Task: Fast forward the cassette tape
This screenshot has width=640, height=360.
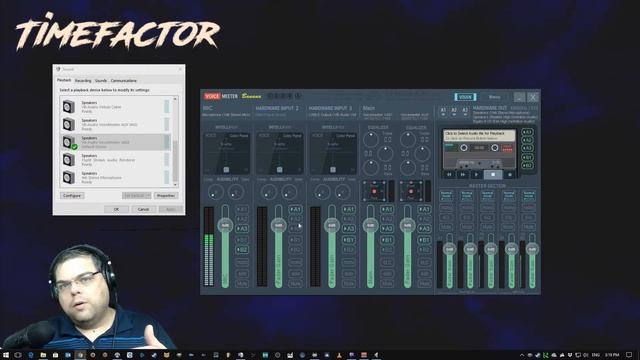Action: pyautogui.click(x=463, y=175)
